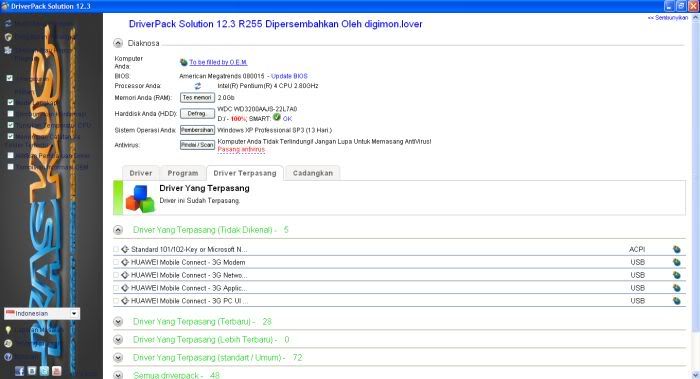Open the Twitter icon in the sidebar
Screen dimensions: 700x379
pyautogui.click(x=44, y=371)
